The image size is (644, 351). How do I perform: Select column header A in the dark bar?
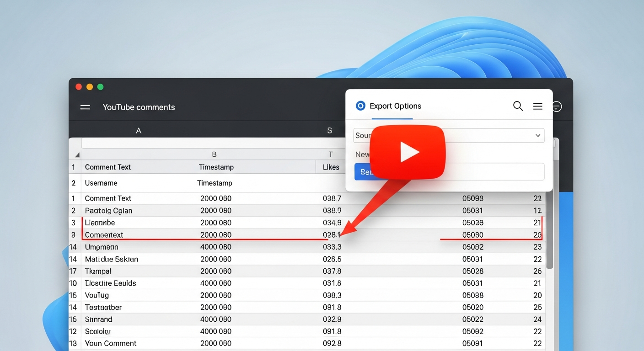[x=139, y=131]
